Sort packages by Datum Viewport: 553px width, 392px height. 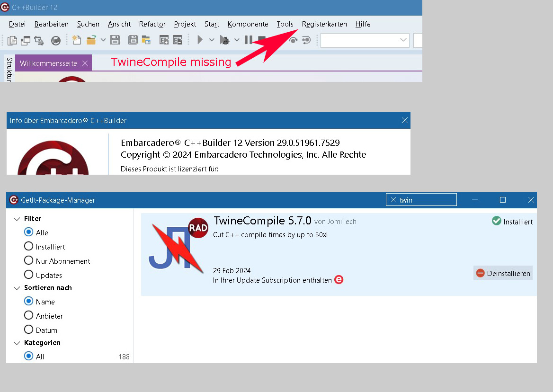[x=28, y=330]
